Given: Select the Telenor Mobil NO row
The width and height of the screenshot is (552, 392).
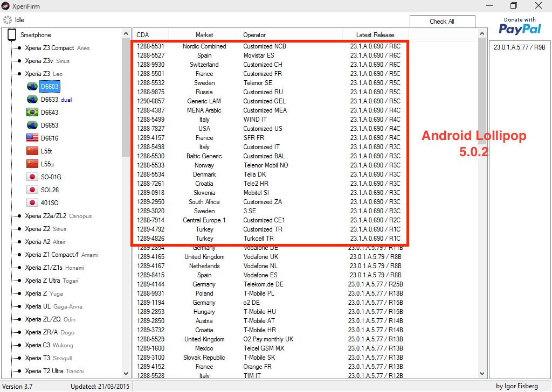Looking at the screenshot, I should pos(271,165).
